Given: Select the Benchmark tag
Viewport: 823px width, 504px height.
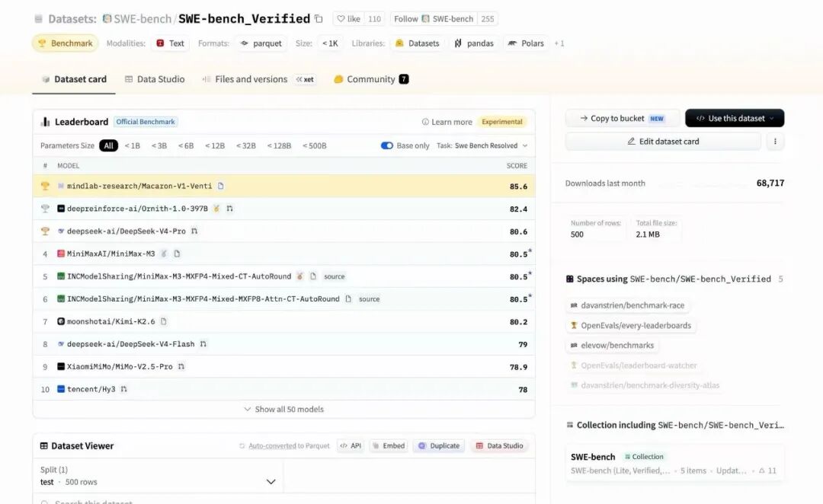Looking at the screenshot, I should point(66,43).
